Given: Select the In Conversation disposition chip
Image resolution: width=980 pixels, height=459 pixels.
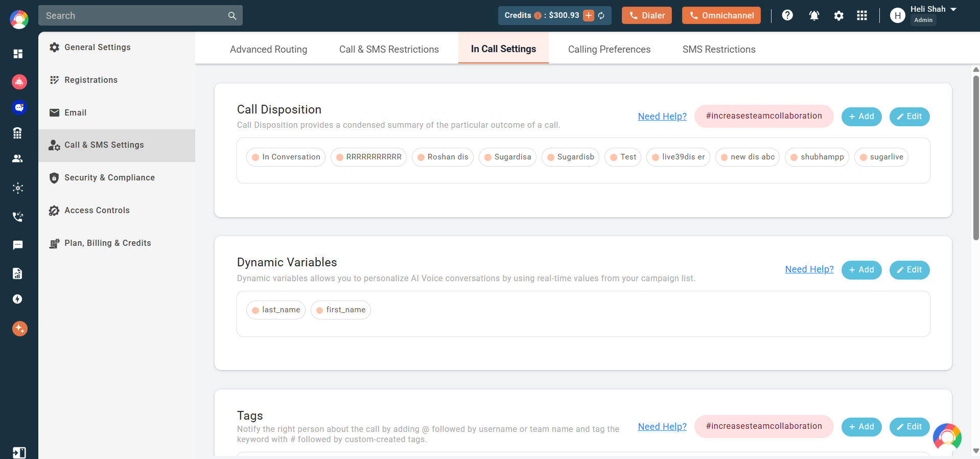Looking at the screenshot, I should (x=286, y=157).
